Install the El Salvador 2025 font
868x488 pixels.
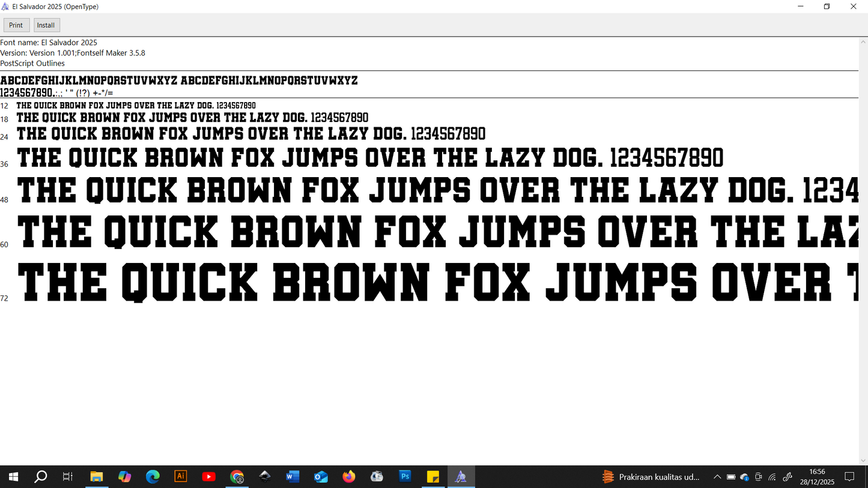[46, 25]
